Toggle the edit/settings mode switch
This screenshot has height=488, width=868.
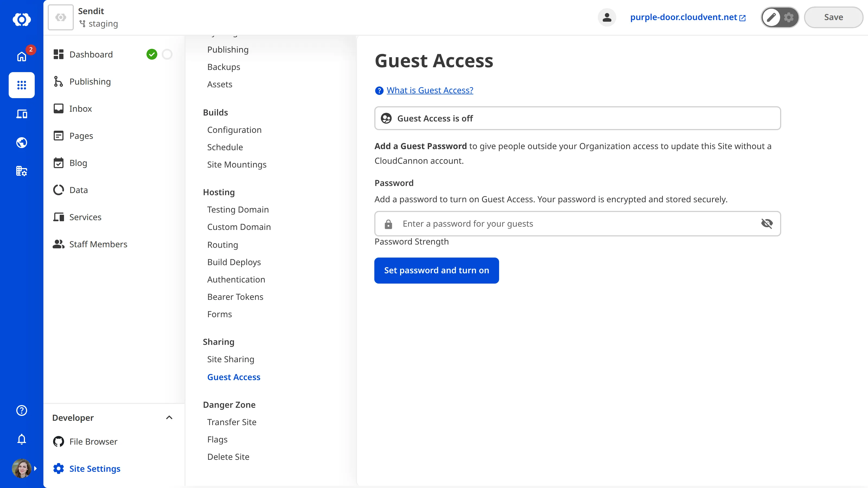coord(780,17)
